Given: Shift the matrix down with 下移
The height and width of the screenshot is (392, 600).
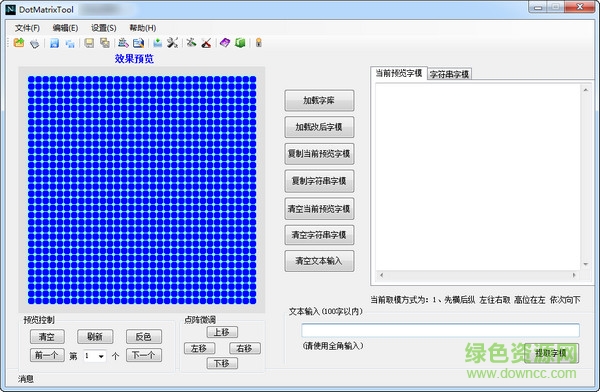Looking at the screenshot, I should coord(222,363).
